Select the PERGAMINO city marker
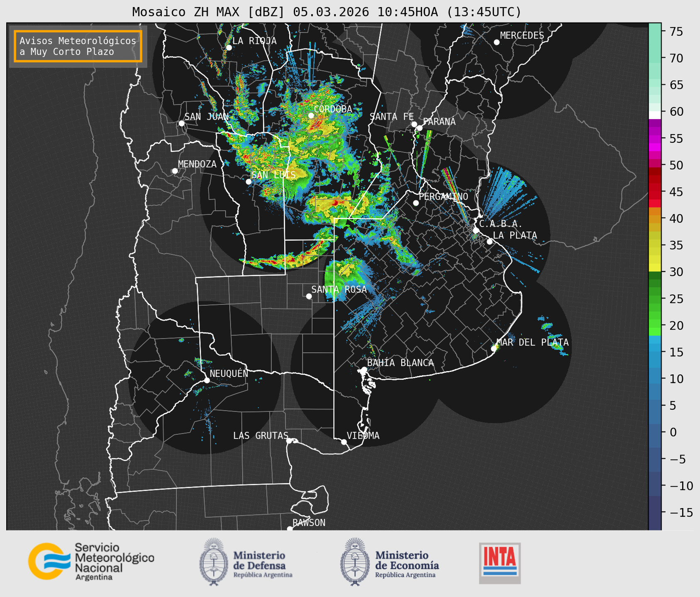The image size is (700, 597). pos(416,203)
